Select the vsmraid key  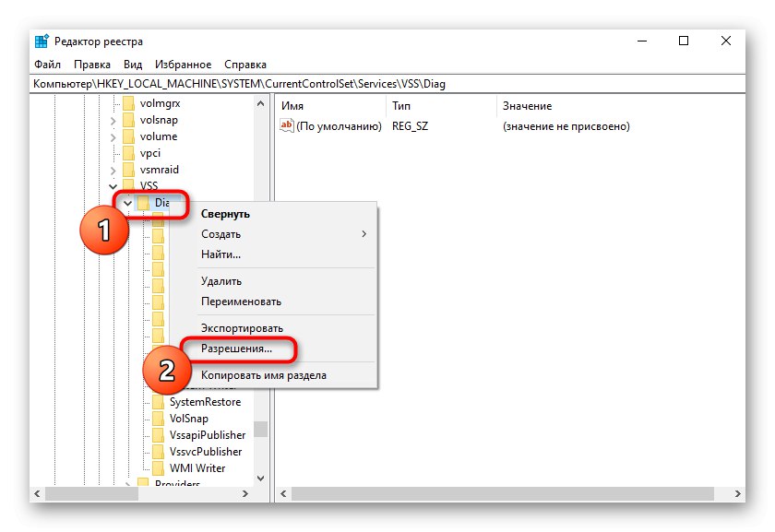click(159, 170)
